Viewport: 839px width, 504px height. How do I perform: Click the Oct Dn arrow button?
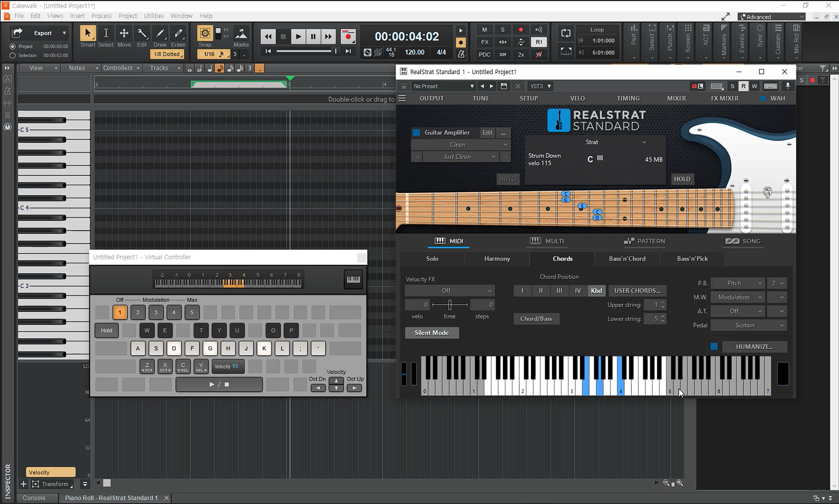(318, 388)
